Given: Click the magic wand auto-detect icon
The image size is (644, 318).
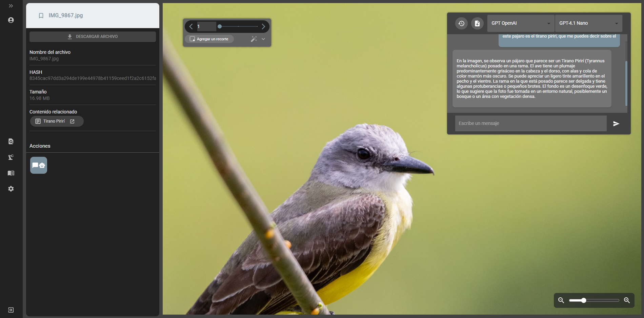Looking at the screenshot, I should 254,39.
